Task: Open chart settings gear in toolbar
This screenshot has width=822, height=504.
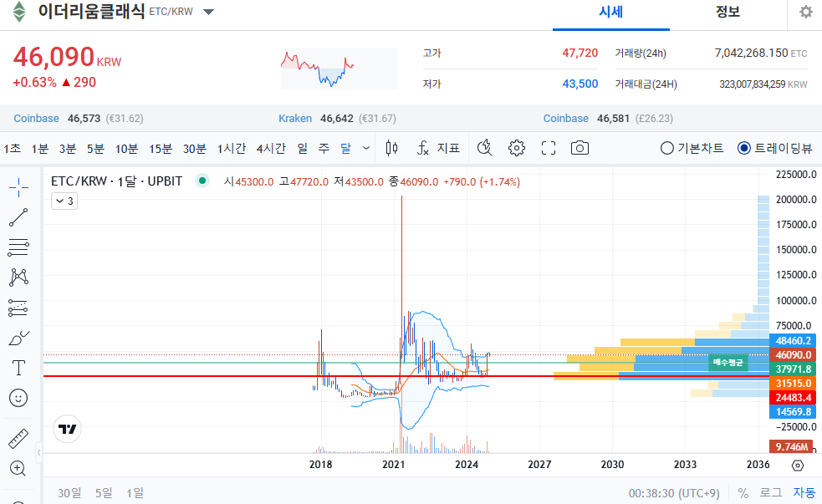Action: (517, 149)
